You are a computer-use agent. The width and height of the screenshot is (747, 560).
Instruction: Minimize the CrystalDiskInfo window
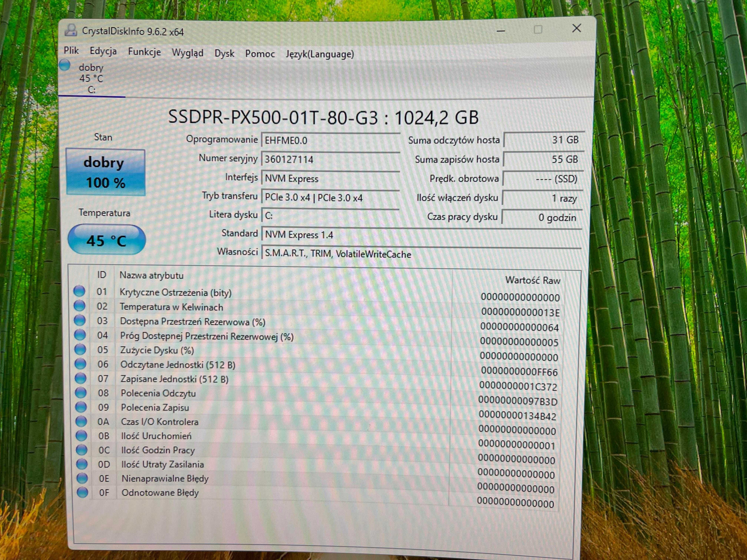501,31
